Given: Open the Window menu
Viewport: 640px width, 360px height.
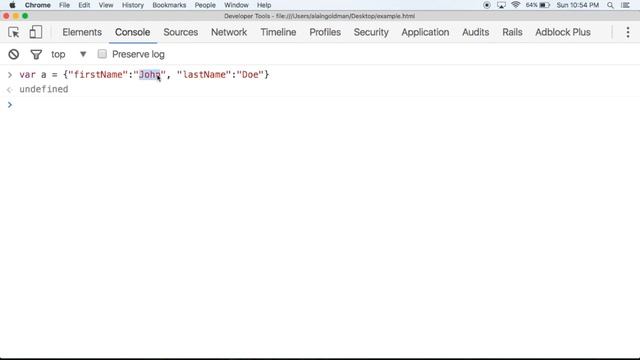Looking at the screenshot, I should (x=236, y=5).
